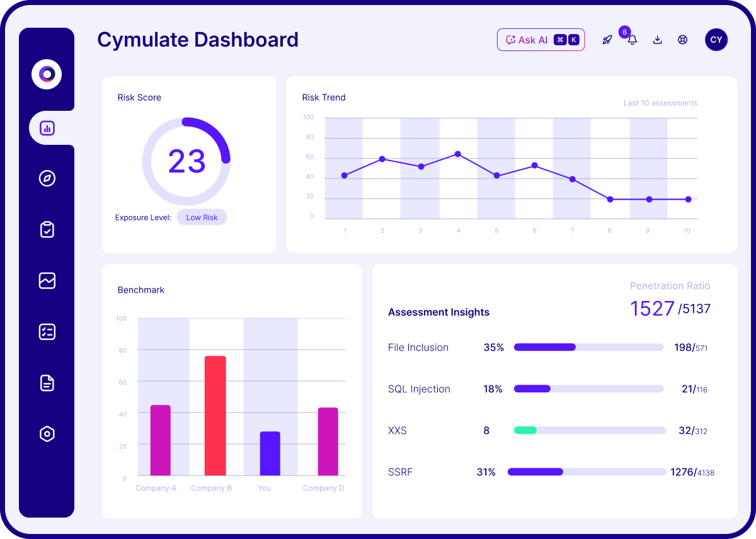Open the checklist sidebar icon

tap(47, 332)
